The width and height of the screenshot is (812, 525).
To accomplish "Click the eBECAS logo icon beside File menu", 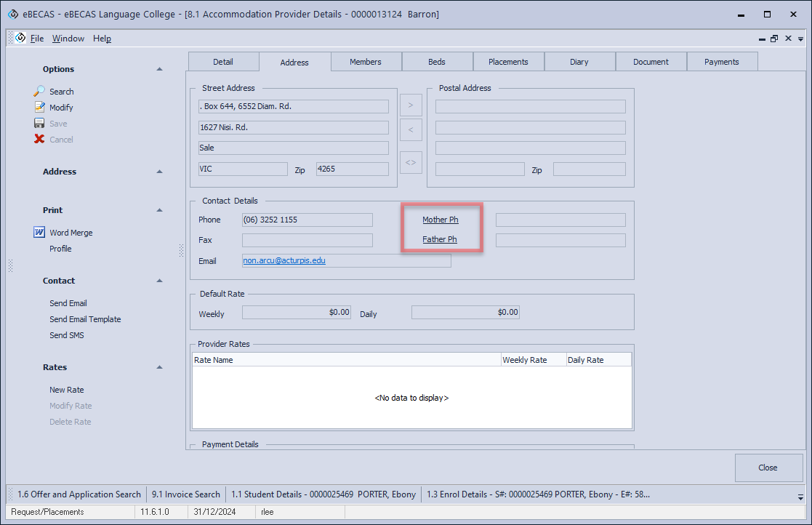I will point(20,39).
